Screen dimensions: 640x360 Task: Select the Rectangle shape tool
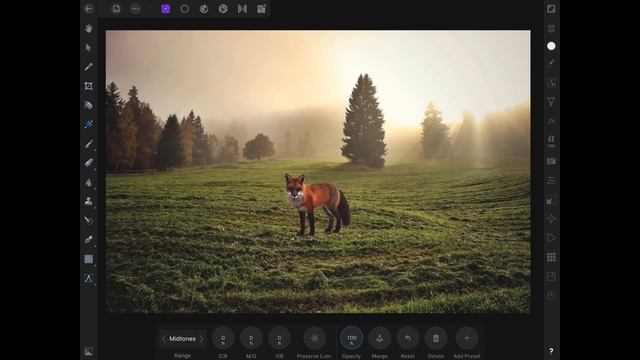(89, 259)
